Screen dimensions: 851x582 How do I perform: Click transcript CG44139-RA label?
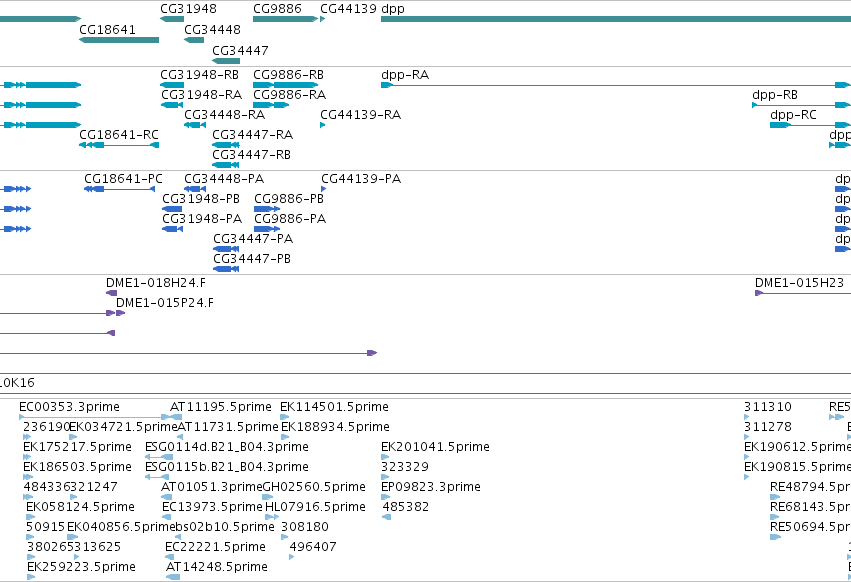tap(360, 115)
